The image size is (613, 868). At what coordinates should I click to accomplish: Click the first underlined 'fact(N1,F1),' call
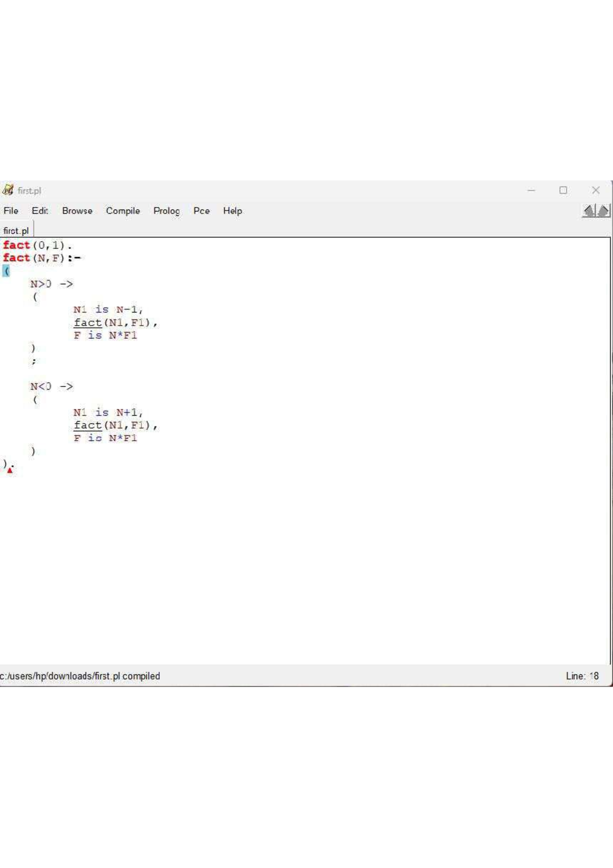(115, 323)
